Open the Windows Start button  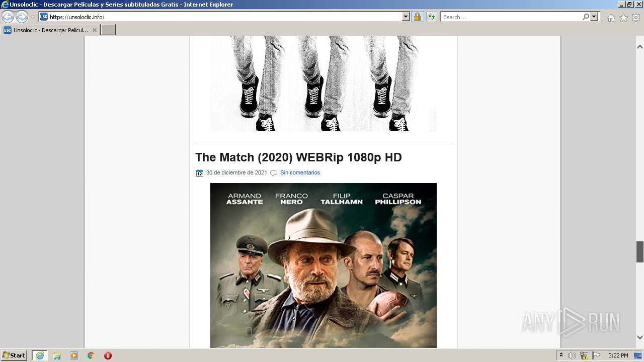[14, 355]
